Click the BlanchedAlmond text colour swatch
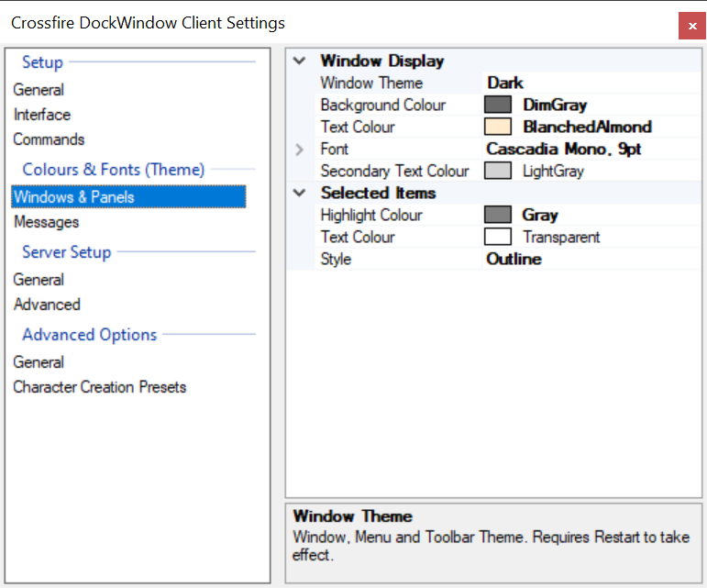707x588 pixels. 498,127
